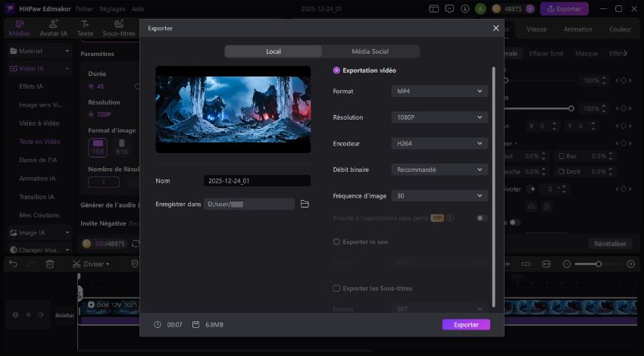Select the Exporter le son option
644x356 pixels.
(336, 242)
